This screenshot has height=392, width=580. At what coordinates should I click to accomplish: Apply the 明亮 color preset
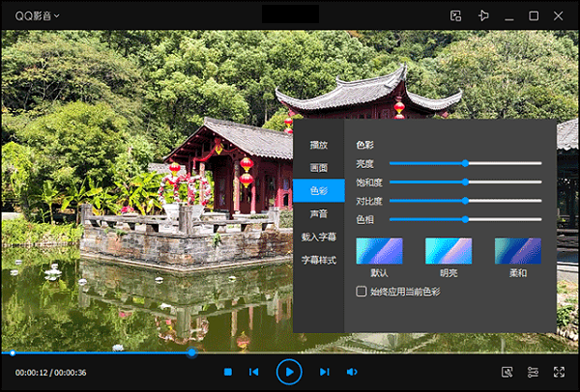tap(449, 251)
